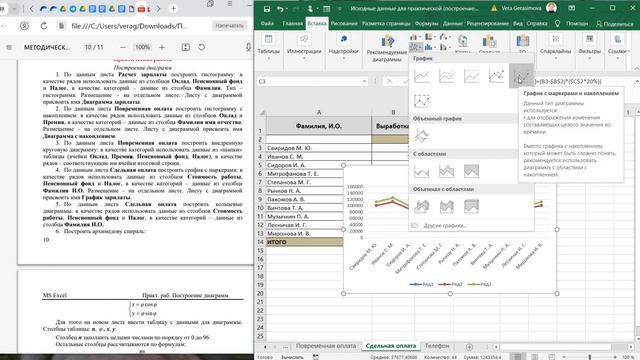Rotate the PDF document
Screen dimensions: 640x360
point(201,47)
